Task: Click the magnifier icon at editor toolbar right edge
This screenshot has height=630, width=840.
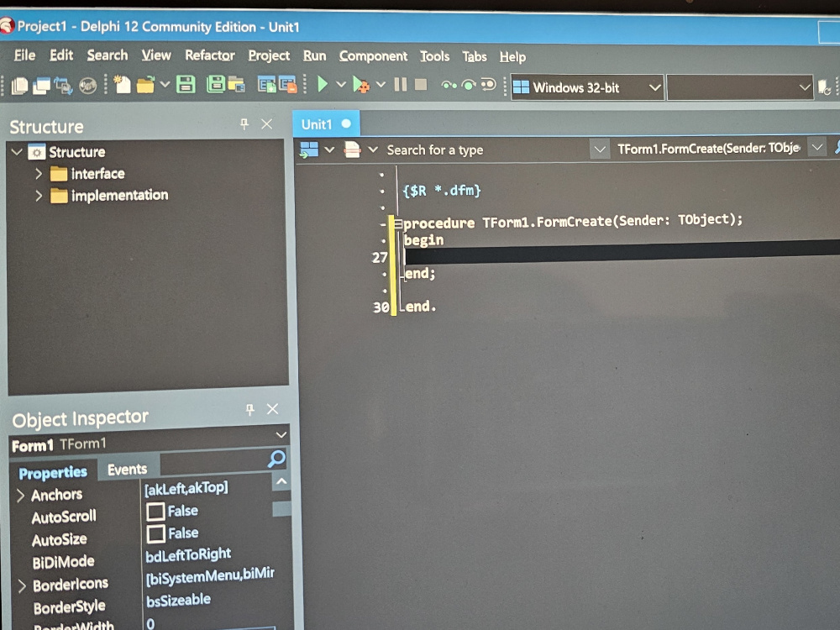Action: [837, 147]
